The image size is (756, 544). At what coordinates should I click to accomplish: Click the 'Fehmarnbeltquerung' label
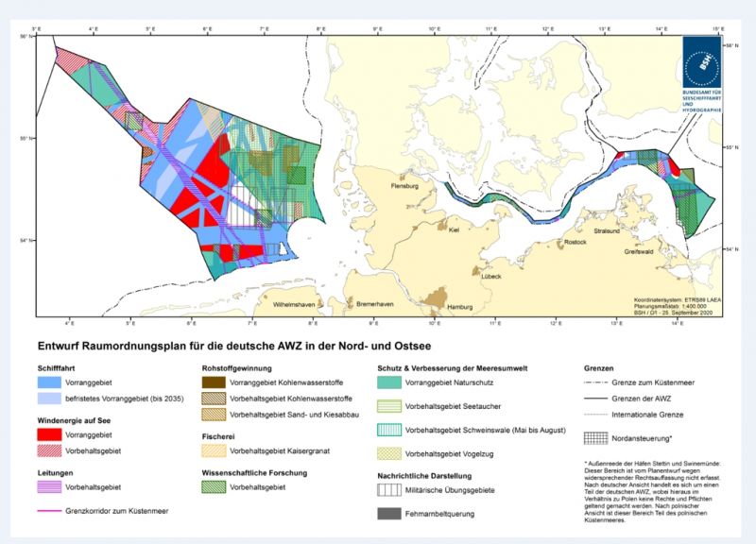click(x=439, y=514)
